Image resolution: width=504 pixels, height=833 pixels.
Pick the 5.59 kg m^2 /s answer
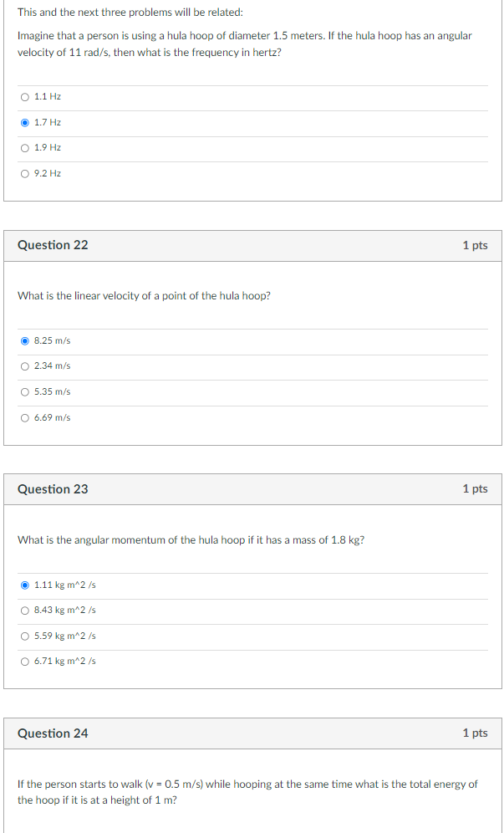24,636
